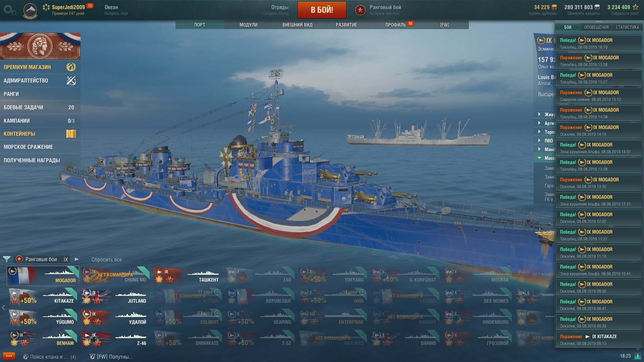The width and height of the screenshot is (644, 362).
Task: Switch to the МОДУЛИ tab
Action: (x=249, y=25)
